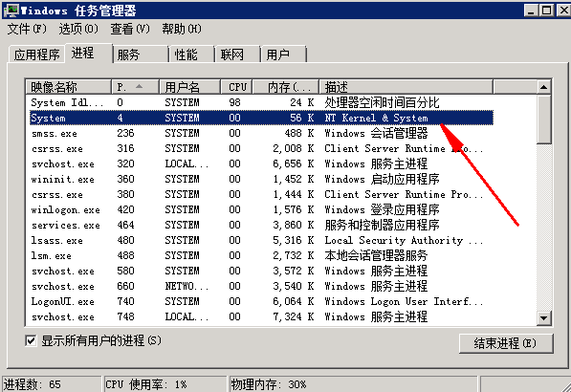Click the process list scrollbar thumb
Viewport: 571px width, 392px height.
[543, 119]
